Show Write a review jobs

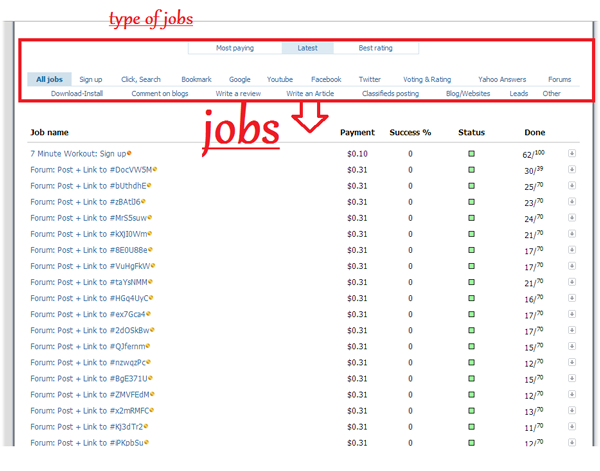click(238, 93)
